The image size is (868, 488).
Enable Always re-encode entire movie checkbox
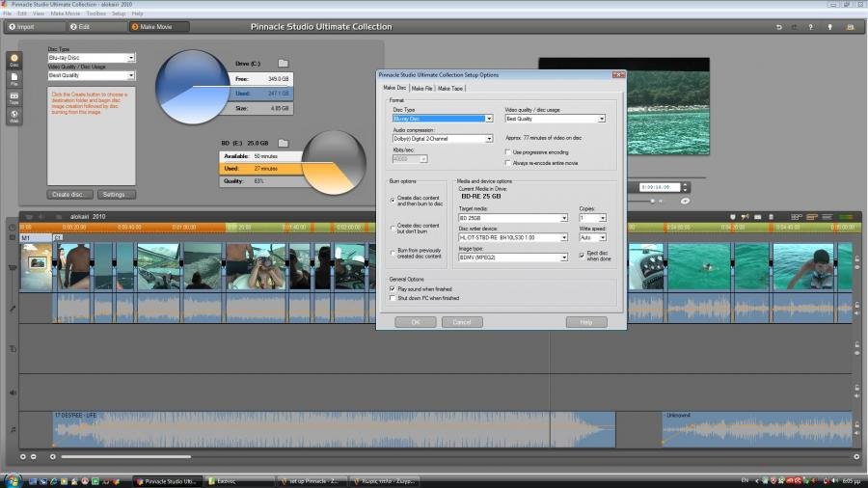click(507, 163)
